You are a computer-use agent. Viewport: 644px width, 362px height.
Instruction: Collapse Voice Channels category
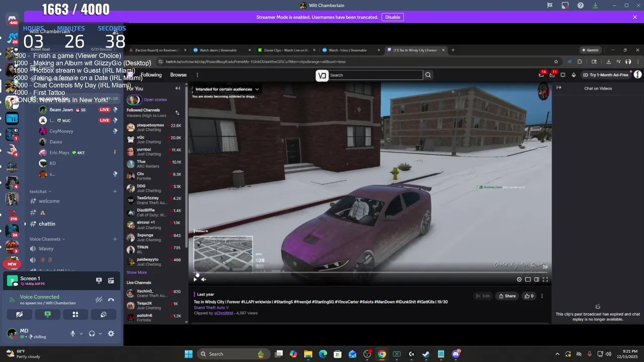click(47, 239)
